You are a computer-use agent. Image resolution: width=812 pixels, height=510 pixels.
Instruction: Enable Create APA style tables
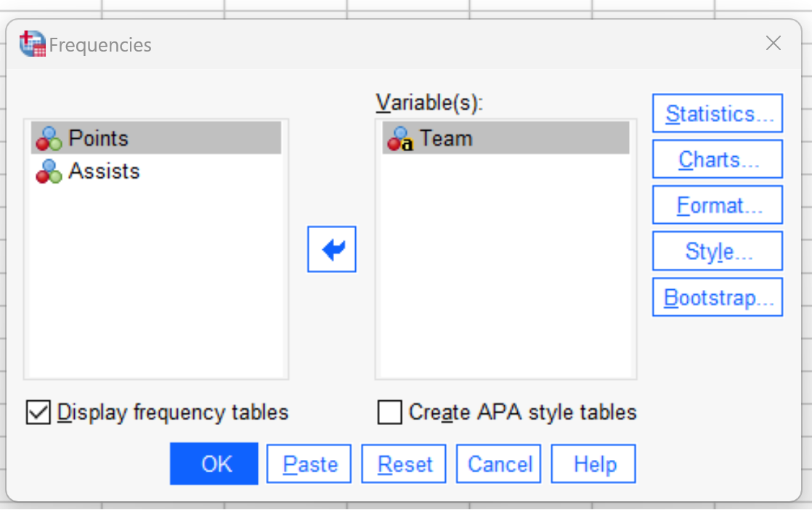pos(390,412)
